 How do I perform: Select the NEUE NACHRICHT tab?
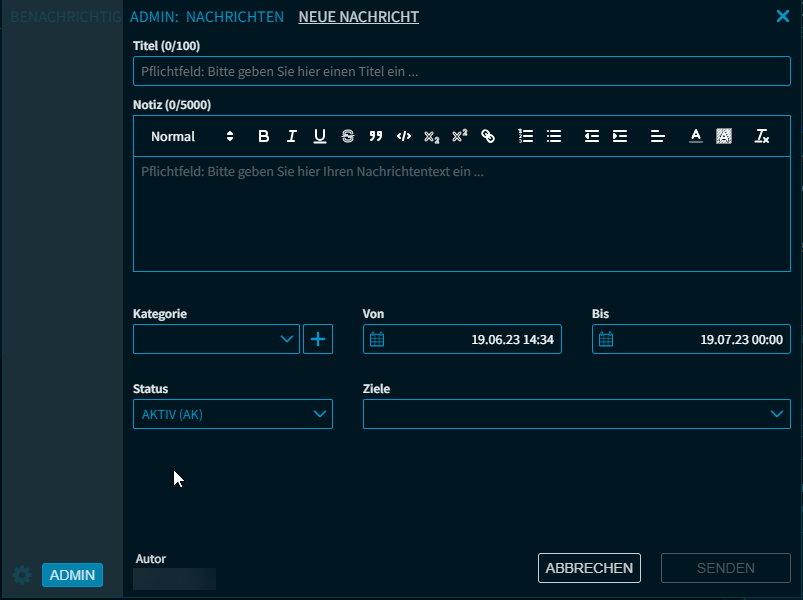(358, 17)
